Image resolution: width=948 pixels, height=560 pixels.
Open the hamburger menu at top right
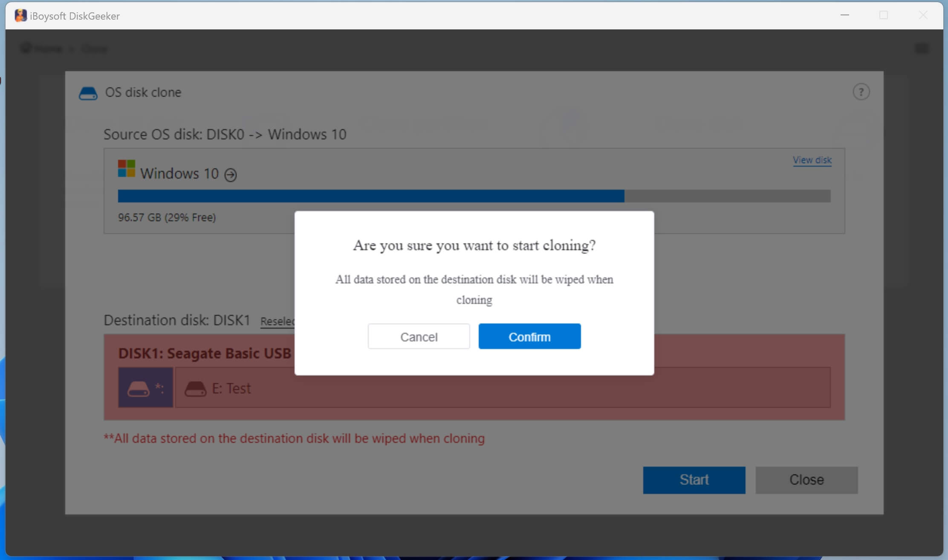pos(922,49)
